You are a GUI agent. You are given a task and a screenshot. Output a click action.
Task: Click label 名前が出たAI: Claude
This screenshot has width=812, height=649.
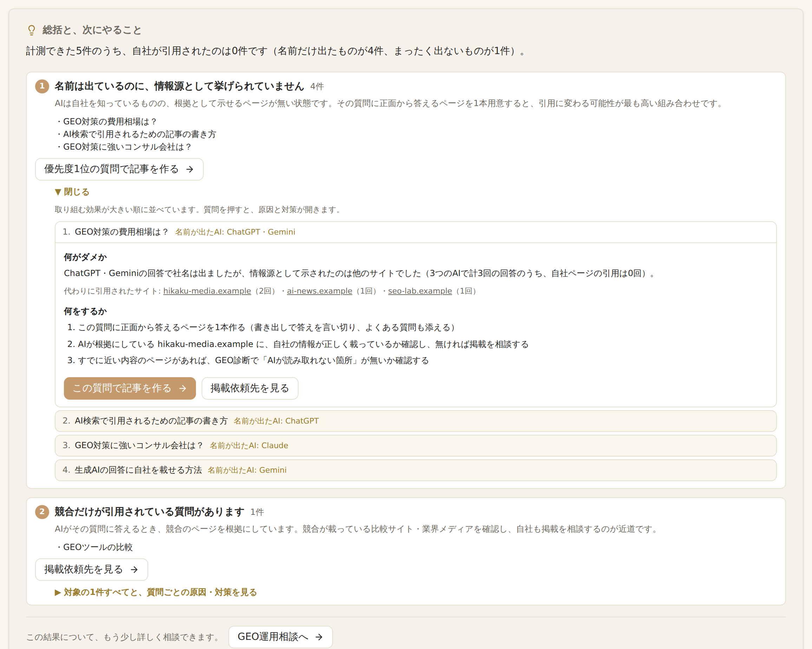249,446
